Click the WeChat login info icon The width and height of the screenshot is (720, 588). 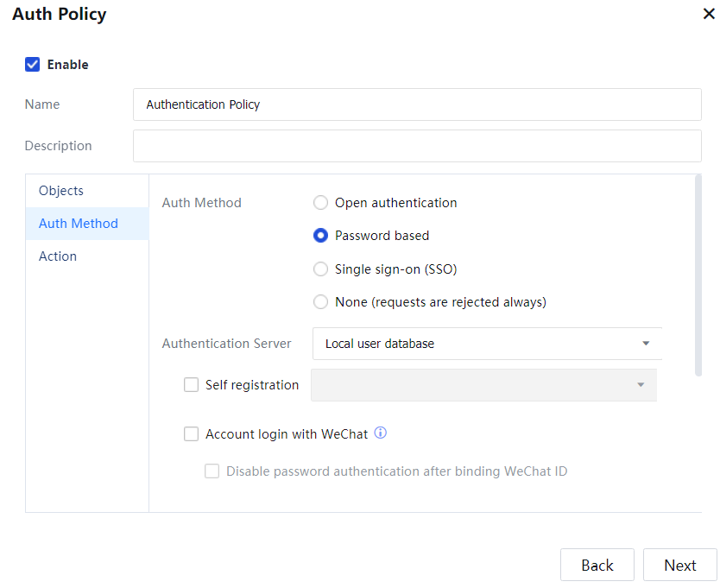tap(380, 433)
